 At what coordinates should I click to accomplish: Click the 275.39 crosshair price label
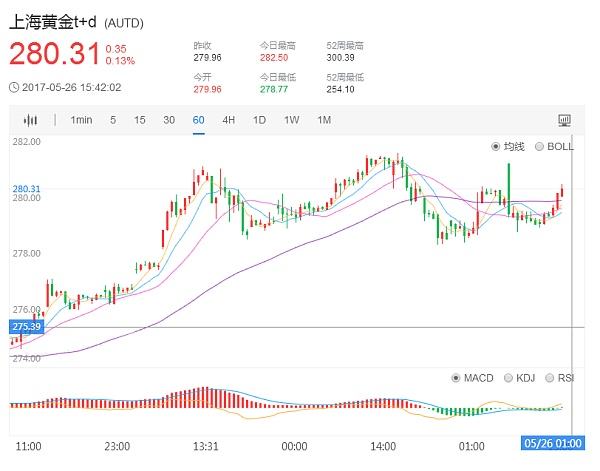point(27,327)
